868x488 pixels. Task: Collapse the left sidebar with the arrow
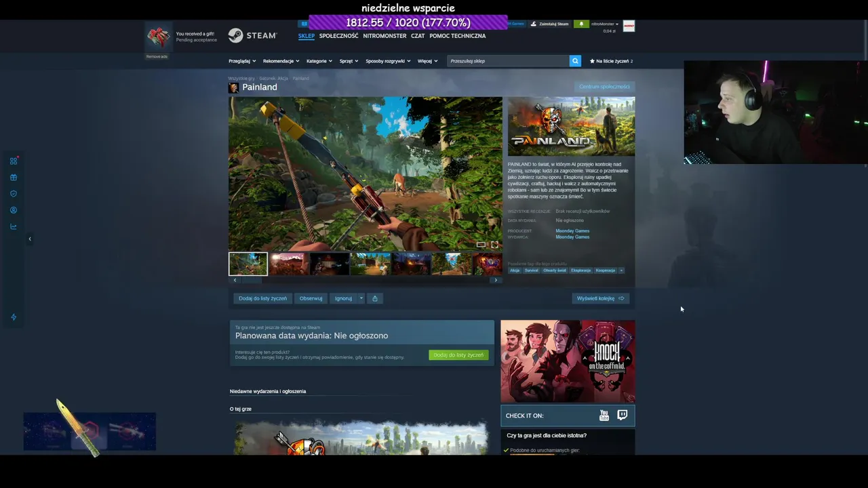pos(30,239)
